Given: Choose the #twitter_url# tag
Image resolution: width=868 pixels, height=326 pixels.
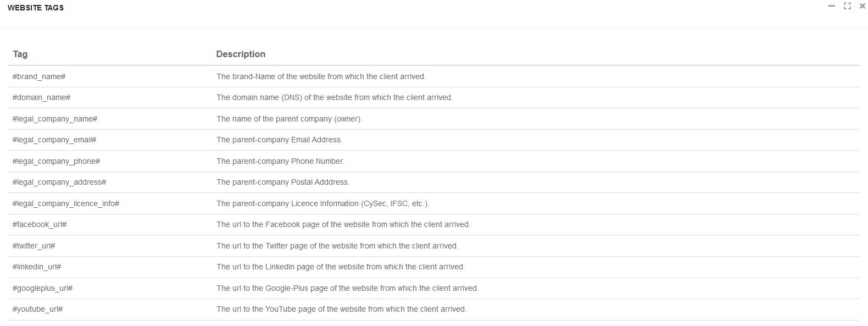Looking at the screenshot, I should pos(34,246).
